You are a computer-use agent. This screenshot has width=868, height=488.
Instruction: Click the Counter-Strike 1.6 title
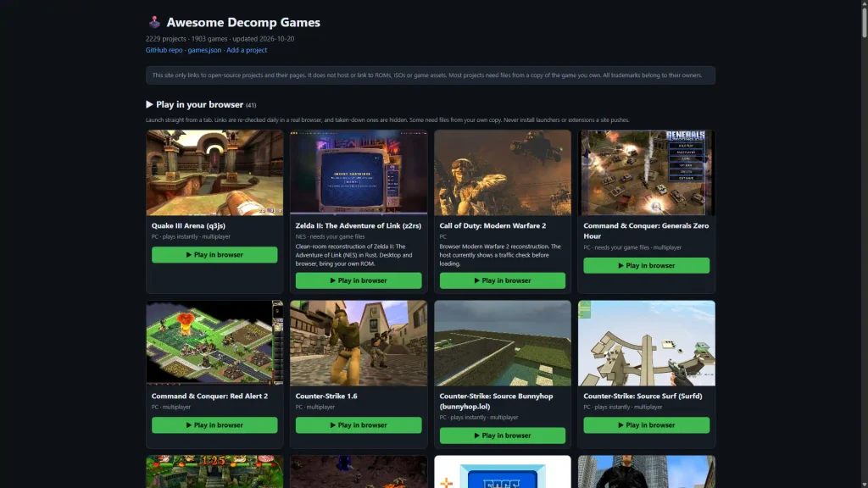(326, 396)
